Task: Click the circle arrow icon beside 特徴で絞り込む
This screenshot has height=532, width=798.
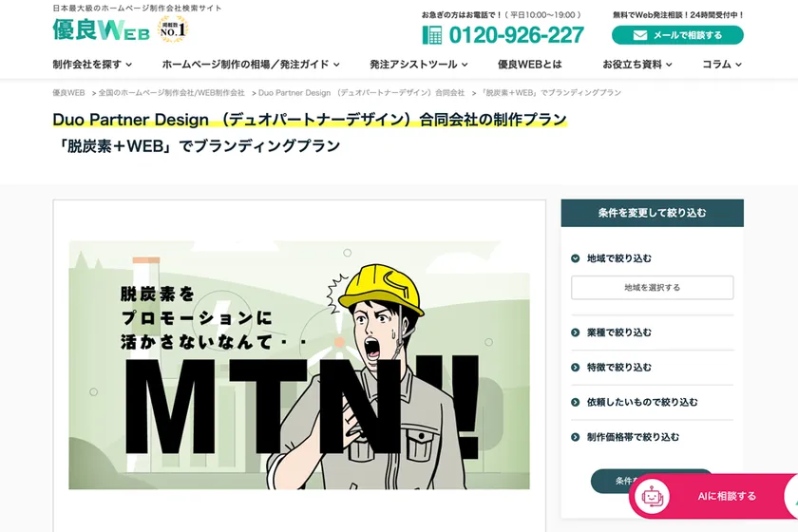Action: (x=576, y=368)
